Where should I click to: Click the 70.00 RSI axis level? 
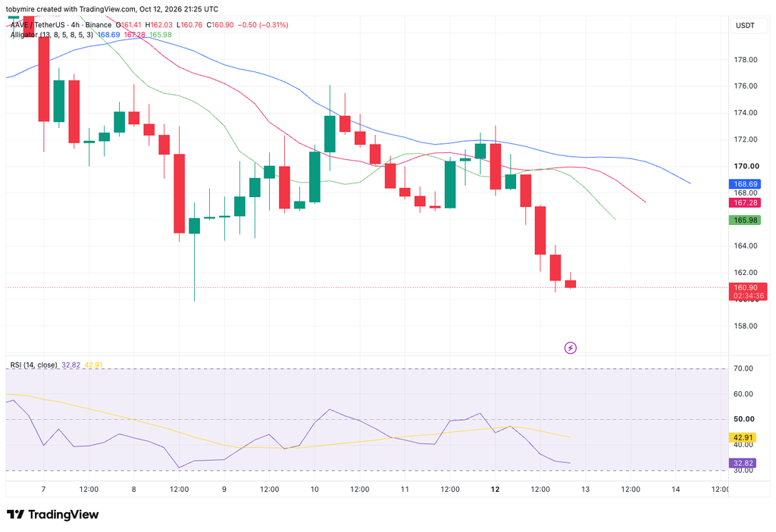click(743, 368)
